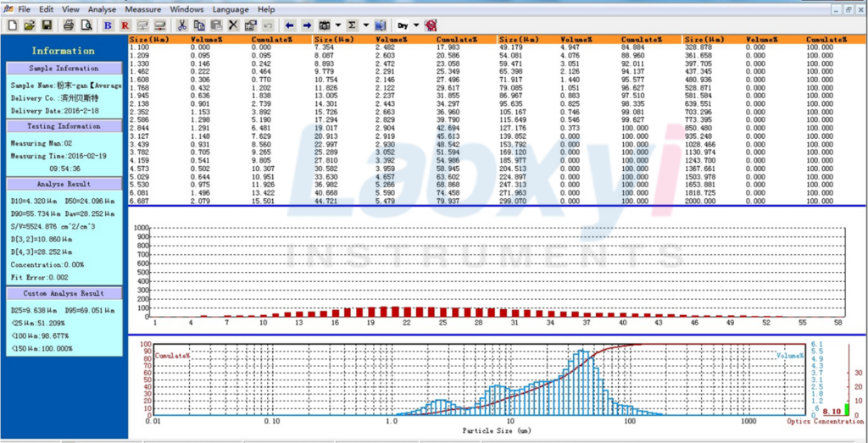
Task: Paste with the toolbar clipboard icon
Action: (x=216, y=25)
